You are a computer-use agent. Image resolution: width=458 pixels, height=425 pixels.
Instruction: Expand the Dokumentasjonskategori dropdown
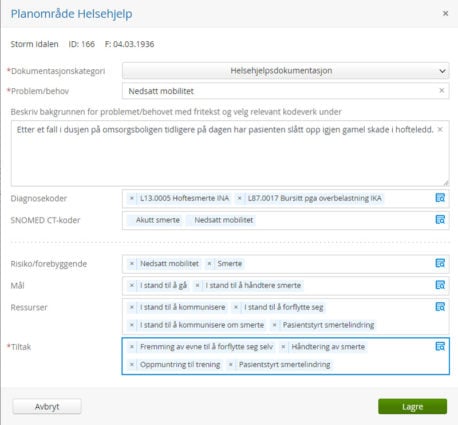[x=286, y=71]
